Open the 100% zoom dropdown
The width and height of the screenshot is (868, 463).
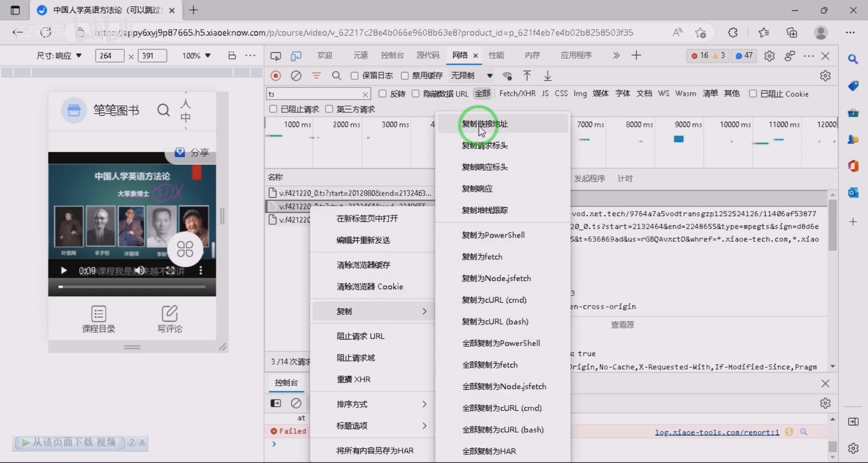(196, 55)
